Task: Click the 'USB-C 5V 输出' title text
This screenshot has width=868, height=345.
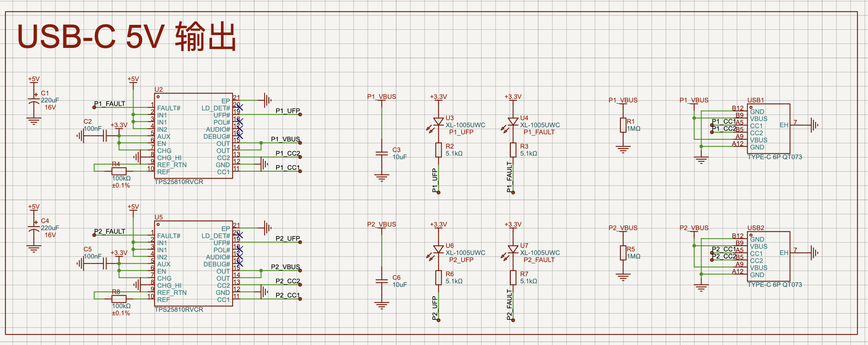Action: pos(126,37)
